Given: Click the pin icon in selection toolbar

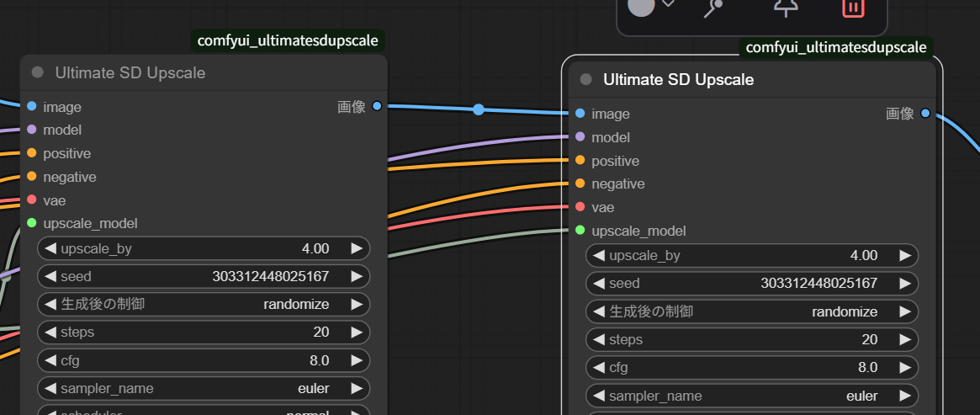Looking at the screenshot, I should point(786,6).
